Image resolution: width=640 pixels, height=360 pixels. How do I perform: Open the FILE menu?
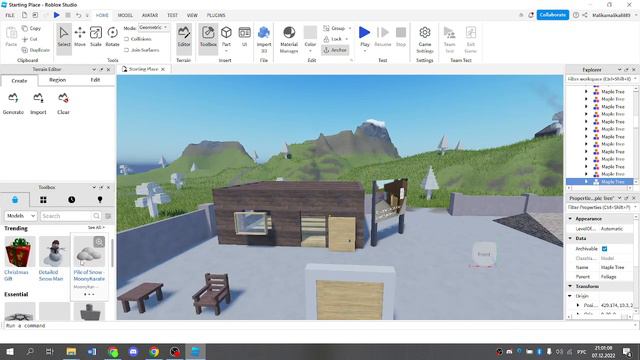[10, 15]
